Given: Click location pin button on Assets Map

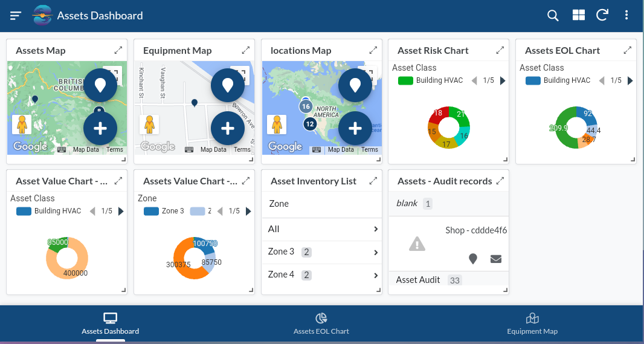Looking at the screenshot, I should [x=100, y=85].
